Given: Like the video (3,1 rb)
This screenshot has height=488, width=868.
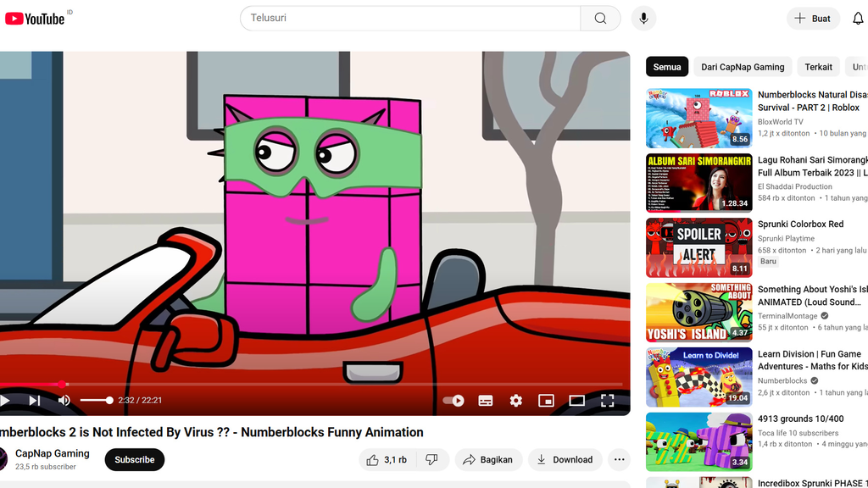Looking at the screenshot, I should coord(387,460).
